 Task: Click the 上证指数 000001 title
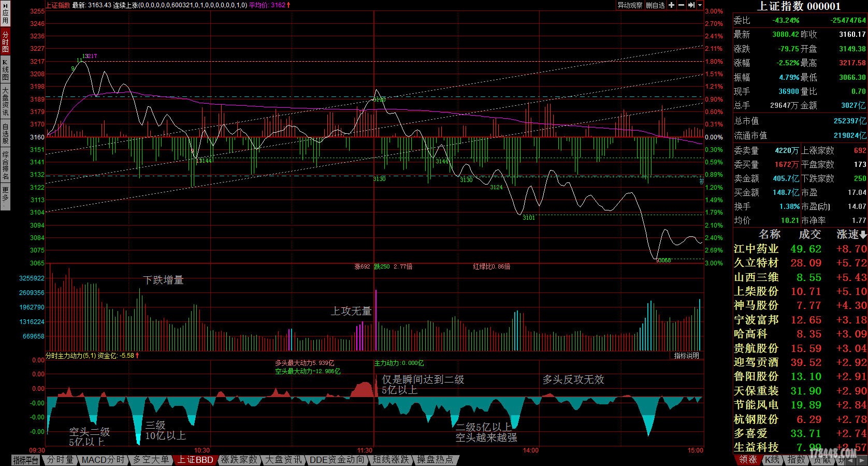click(x=799, y=6)
